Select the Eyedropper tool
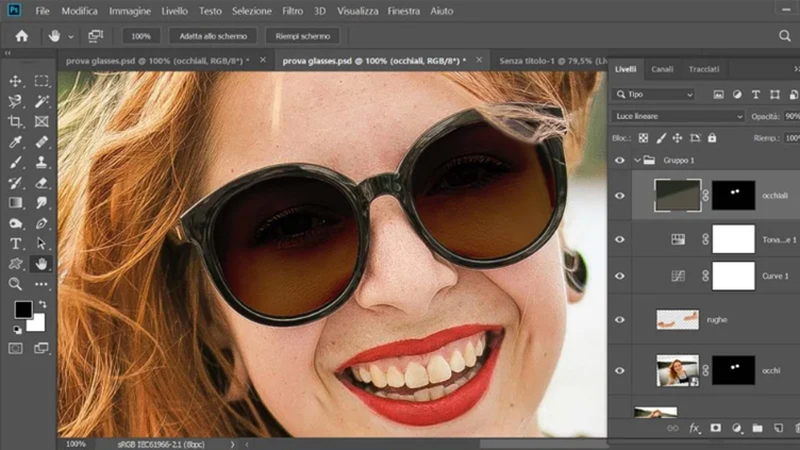 coord(15,142)
